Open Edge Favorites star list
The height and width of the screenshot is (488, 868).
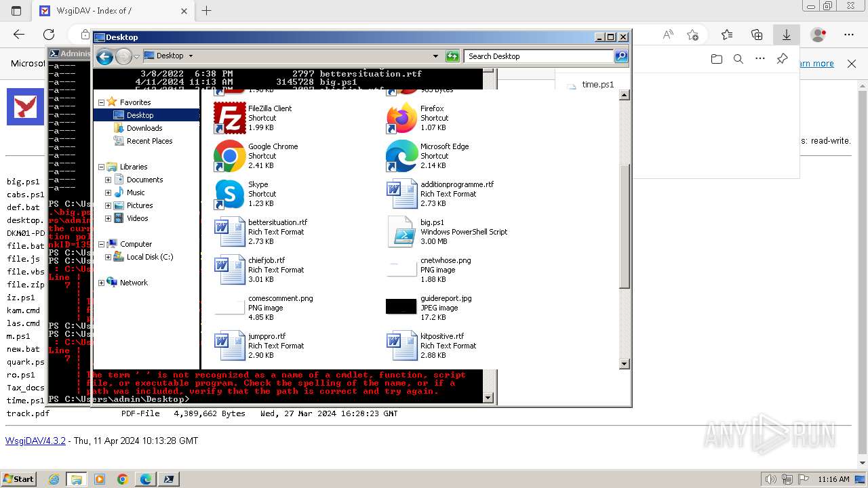727,35
